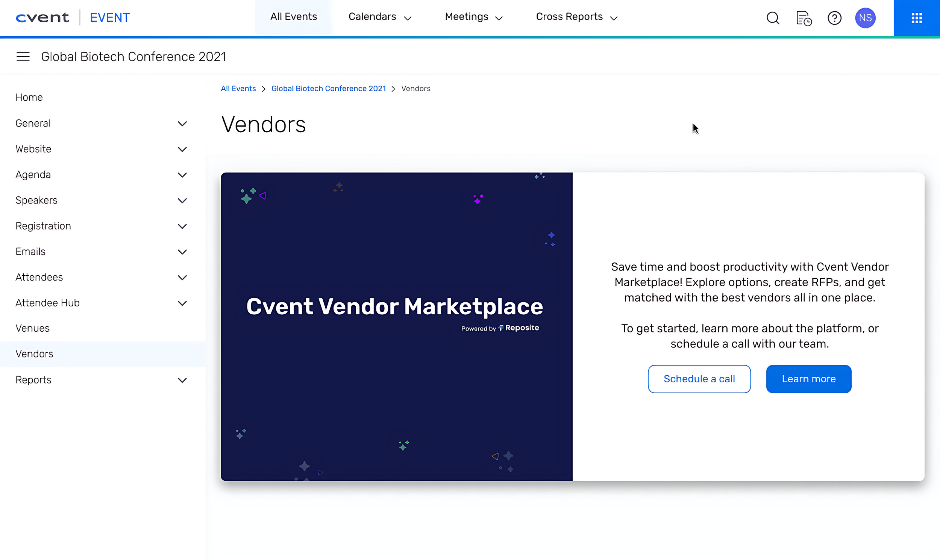Open the app switcher grid icon
Viewport: 940px width, 560px height.
coord(916,18)
